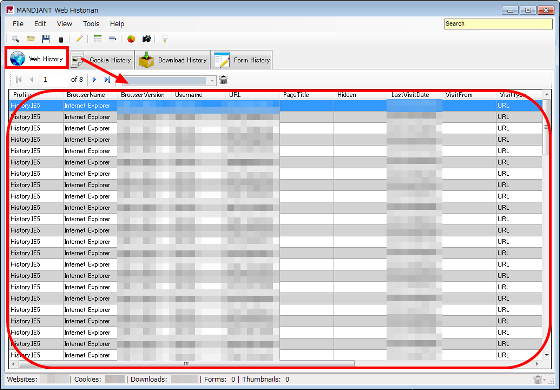Click the horizontal scrollbar left arrow
Viewport: 560px width, 390px height.
click(14, 364)
